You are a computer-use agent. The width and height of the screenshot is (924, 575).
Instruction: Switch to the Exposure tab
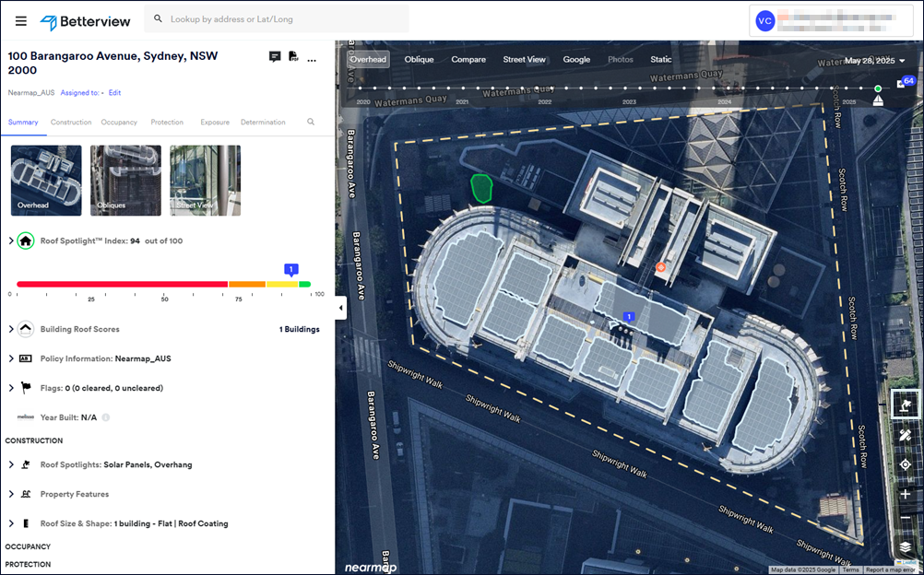215,122
